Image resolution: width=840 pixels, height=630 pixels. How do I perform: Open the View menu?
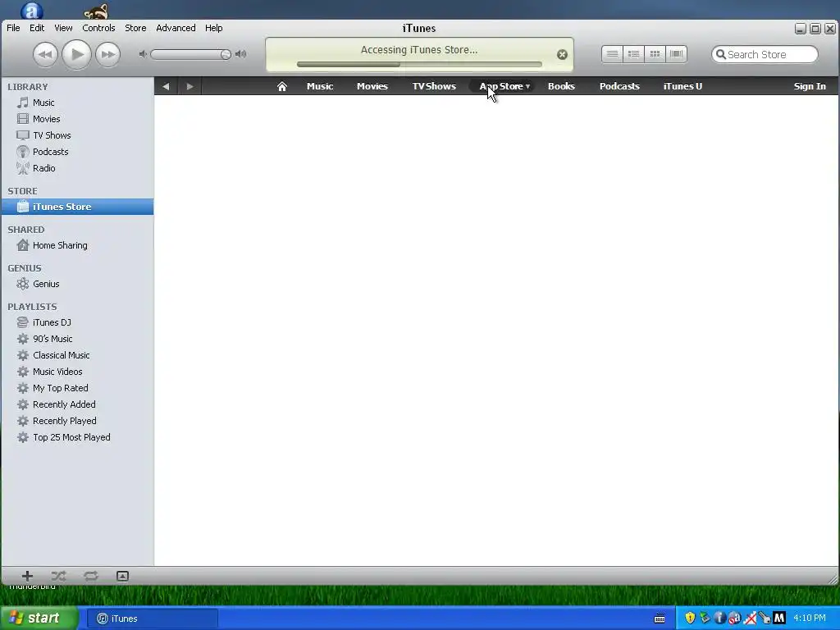[x=63, y=28]
